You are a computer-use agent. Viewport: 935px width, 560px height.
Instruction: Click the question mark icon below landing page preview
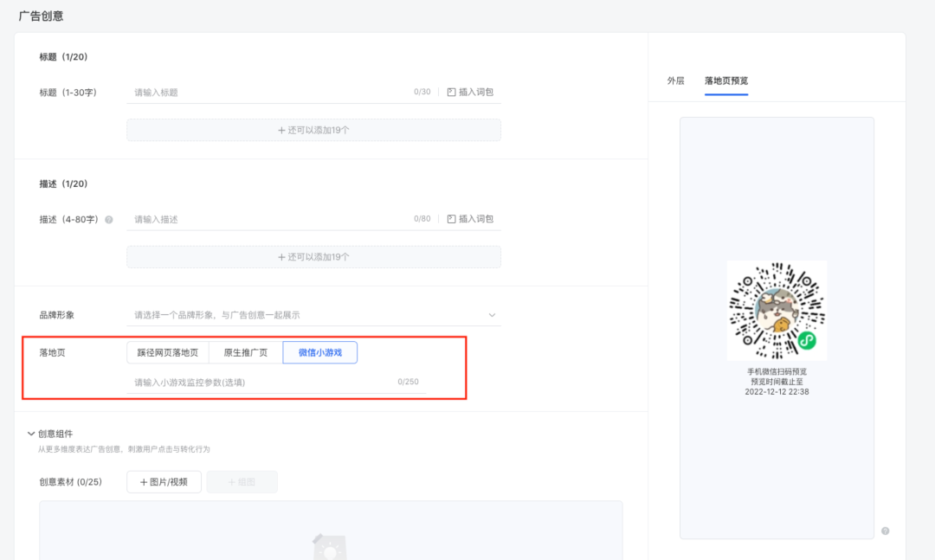[885, 531]
